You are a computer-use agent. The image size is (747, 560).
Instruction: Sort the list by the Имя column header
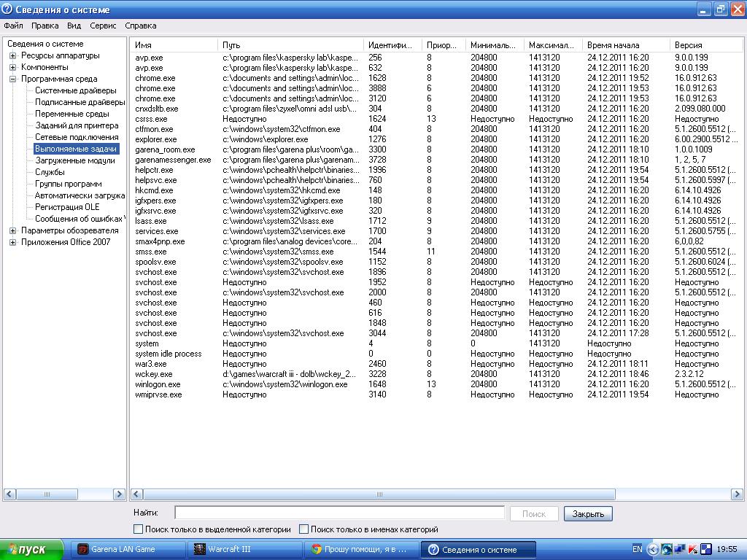click(x=174, y=45)
